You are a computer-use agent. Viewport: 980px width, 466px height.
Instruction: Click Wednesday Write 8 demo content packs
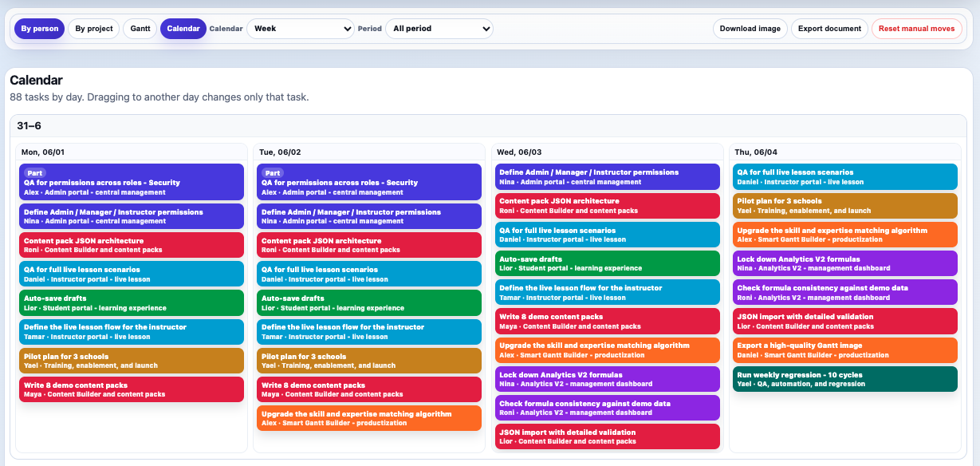(x=607, y=321)
